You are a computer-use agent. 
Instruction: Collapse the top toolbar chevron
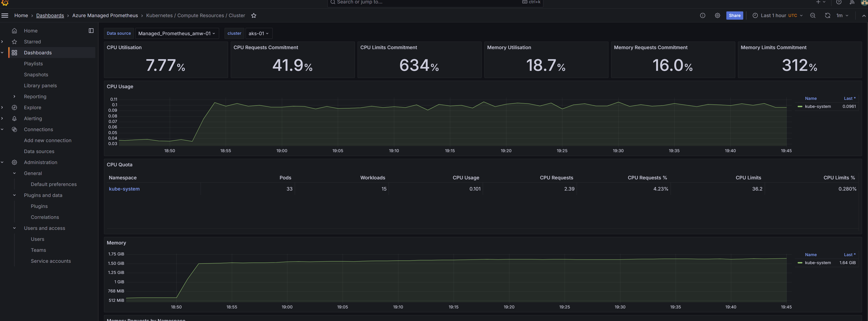pyautogui.click(x=864, y=16)
